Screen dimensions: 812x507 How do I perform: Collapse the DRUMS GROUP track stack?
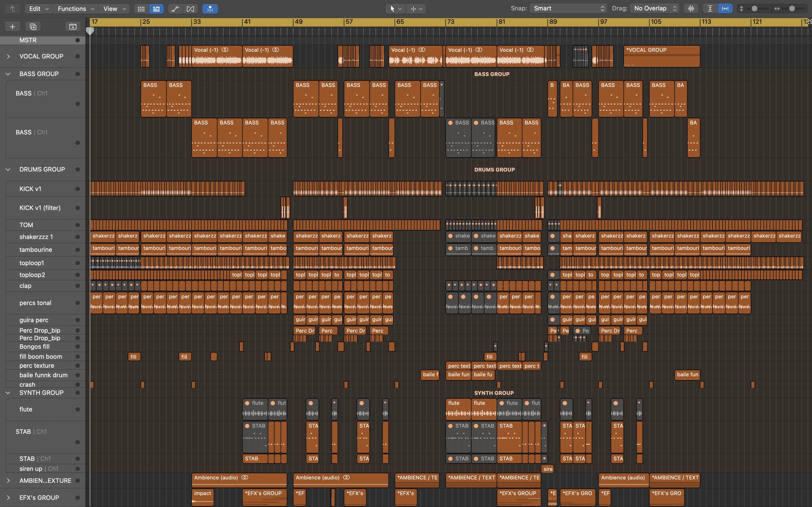click(8, 169)
